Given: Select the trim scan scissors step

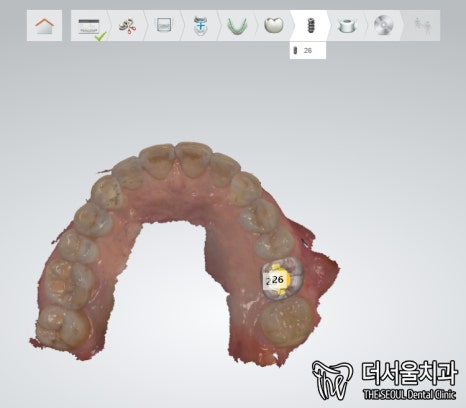Looking at the screenshot, I should 127,26.
